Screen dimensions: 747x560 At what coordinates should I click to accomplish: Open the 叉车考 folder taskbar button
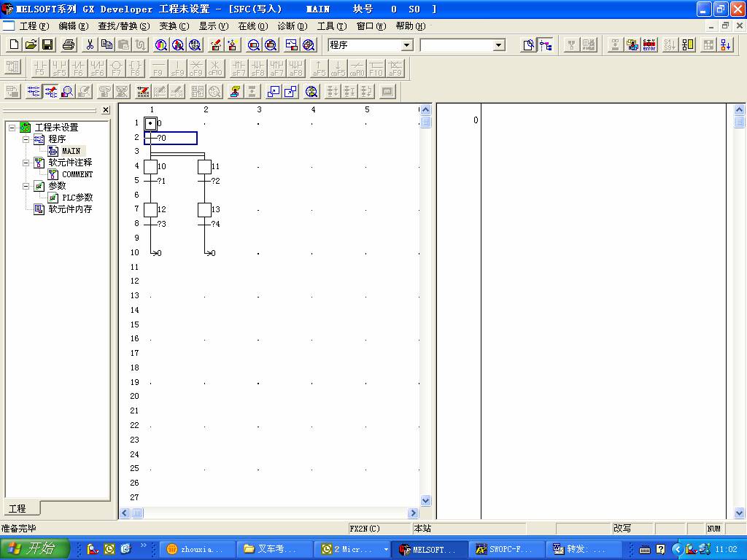(275, 549)
